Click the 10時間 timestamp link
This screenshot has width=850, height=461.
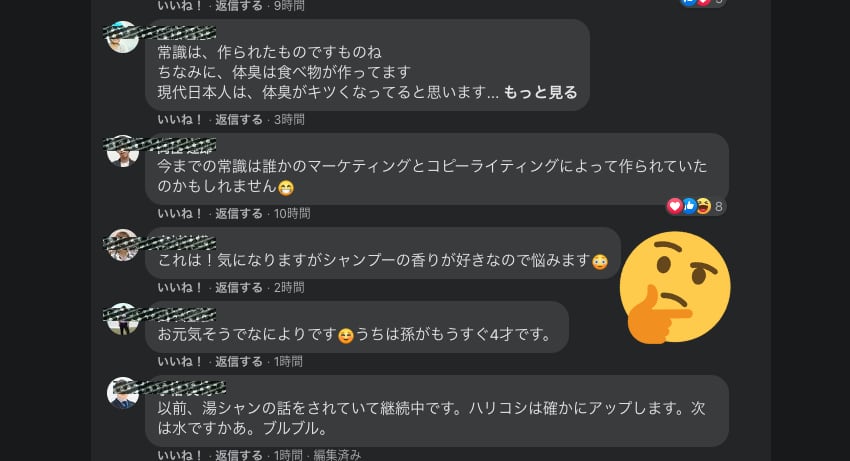tap(292, 214)
